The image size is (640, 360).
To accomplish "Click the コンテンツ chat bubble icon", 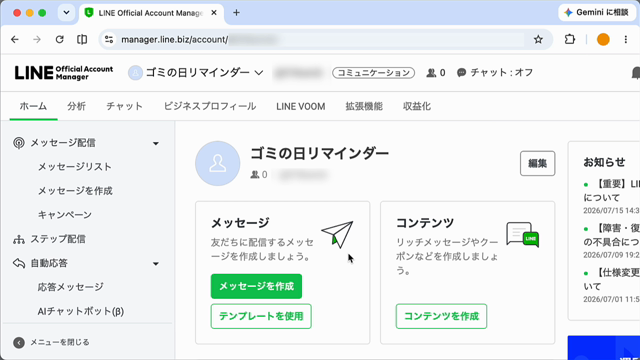I will coord(522,235).
